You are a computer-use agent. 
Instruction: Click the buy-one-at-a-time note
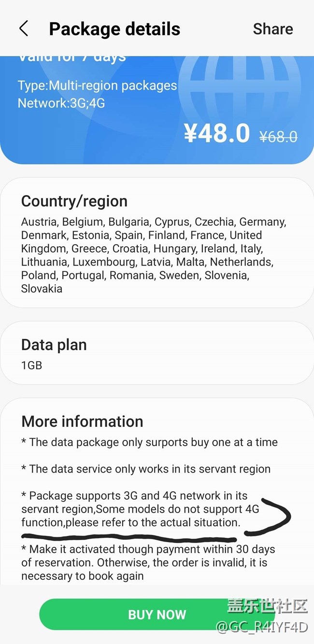click(150, 442)
